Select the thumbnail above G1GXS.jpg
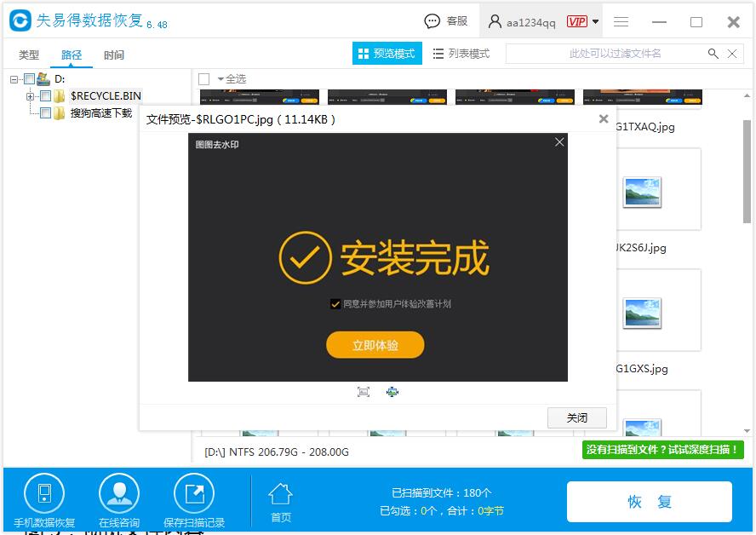 (642, 314)
